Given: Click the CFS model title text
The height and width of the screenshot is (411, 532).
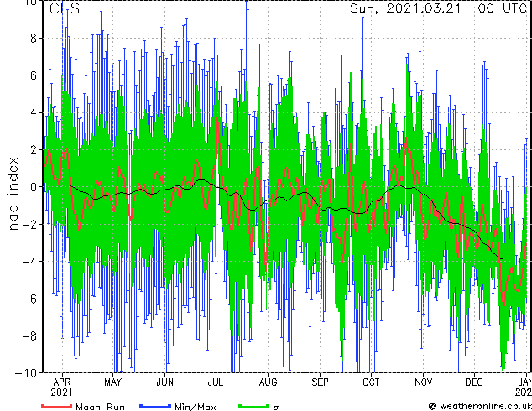Looking at the screenshot, I should pyautogui.click(x=65, y=8).
